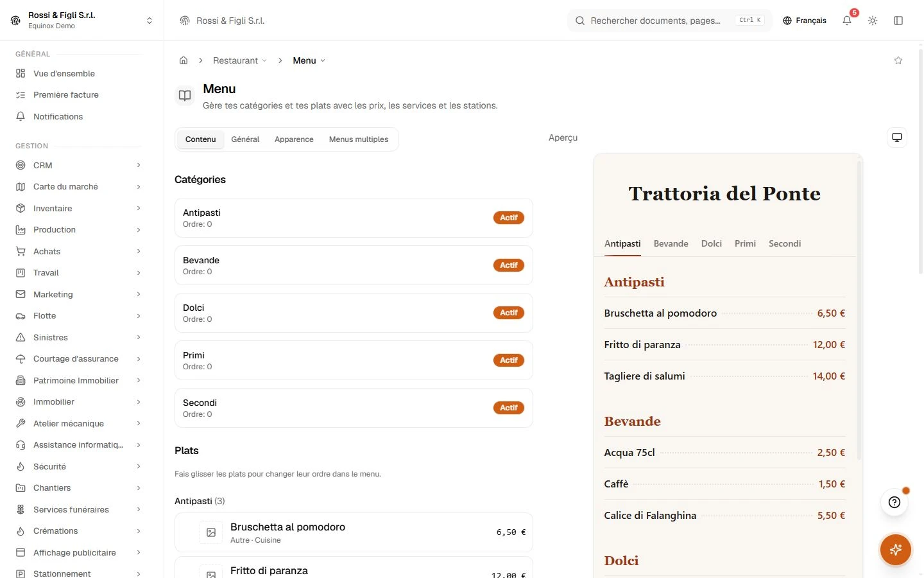This screenshot has width=924, height=578.
Task: Switch preview to desktop monitor view
Action: pos(897,137)
